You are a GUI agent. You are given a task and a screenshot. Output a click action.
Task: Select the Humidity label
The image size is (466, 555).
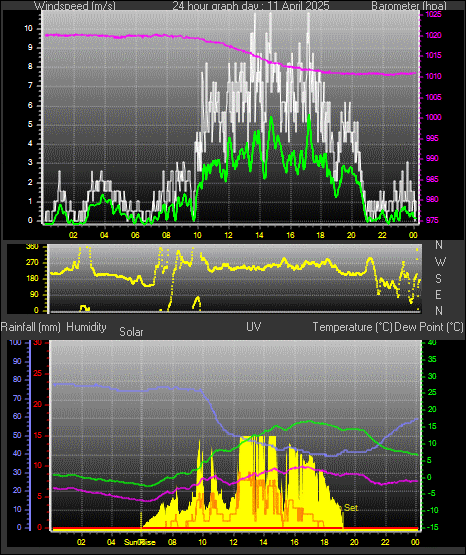pos(86,327)
